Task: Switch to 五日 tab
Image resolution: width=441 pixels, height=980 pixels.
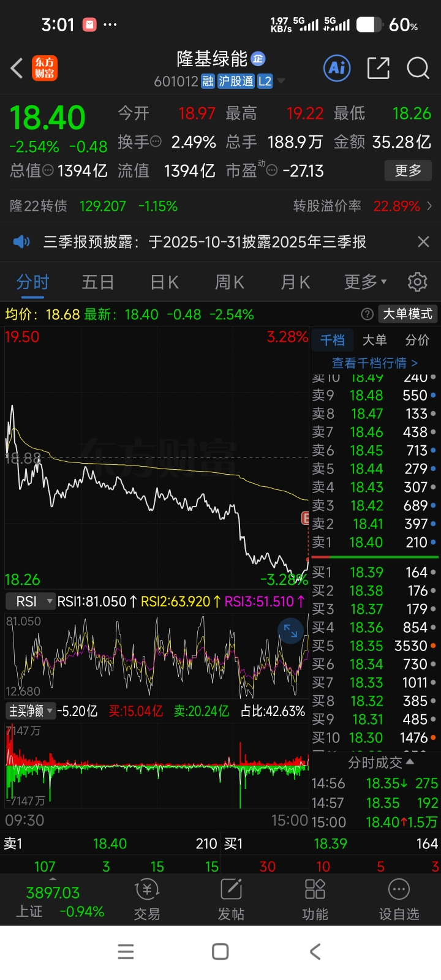Action: point(98,282)
